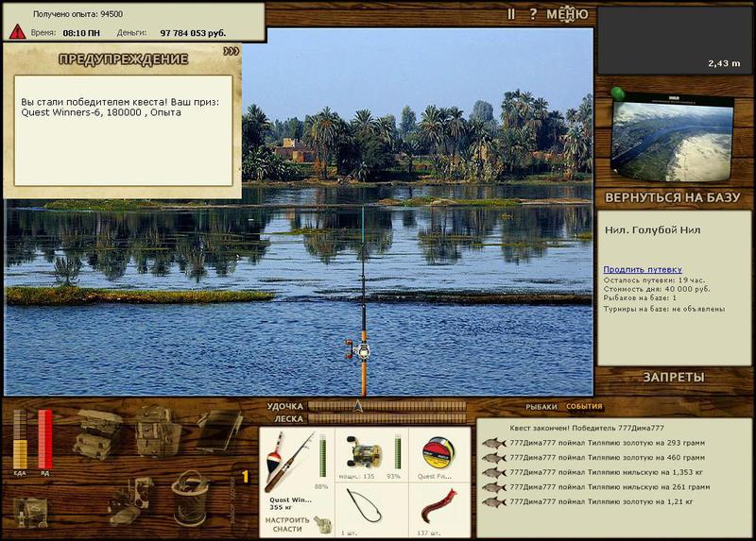
Task: Switch to the СОБЫТИЯ tab
Action: click(584, 406)
